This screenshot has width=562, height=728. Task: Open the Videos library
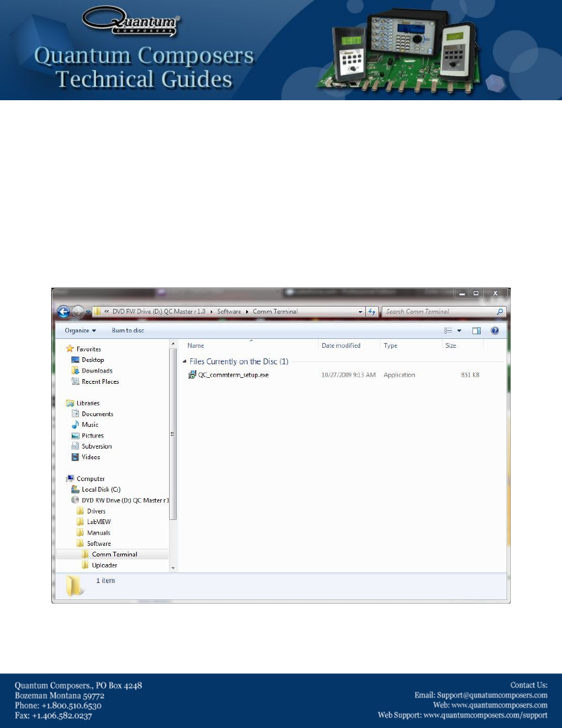pos(85,457)
